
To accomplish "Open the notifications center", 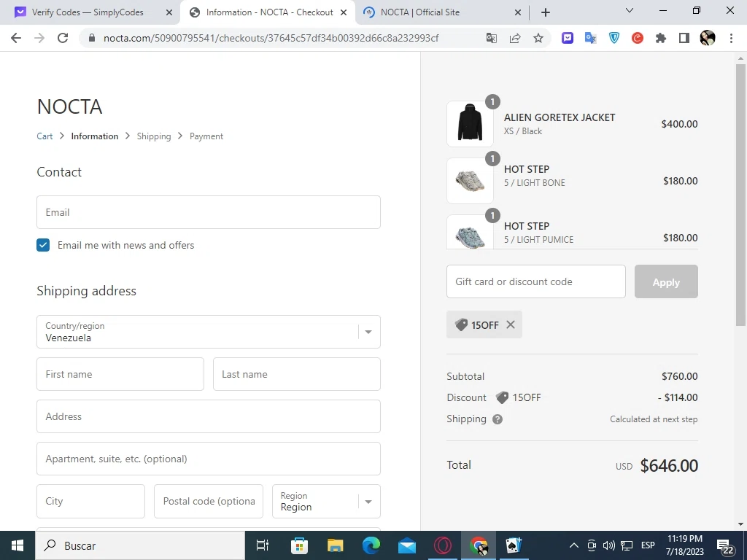I will (725, 547).
